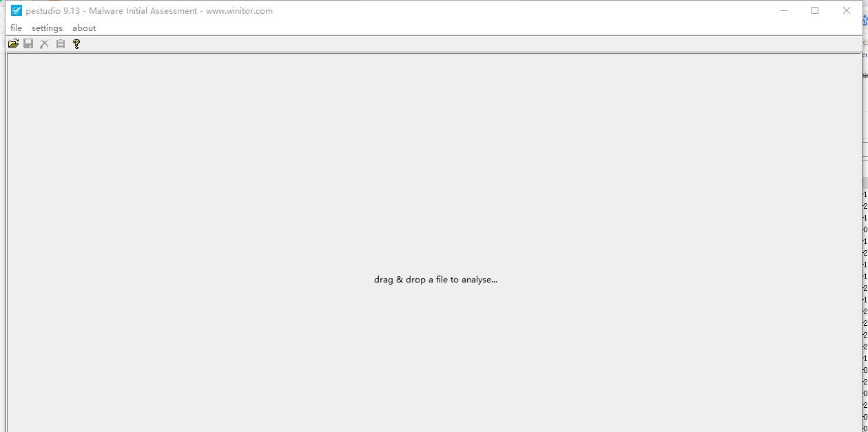868x432 pixels.
Task: Click "www.winitor.com" in the title bar
Action: [x=239, y=11]
